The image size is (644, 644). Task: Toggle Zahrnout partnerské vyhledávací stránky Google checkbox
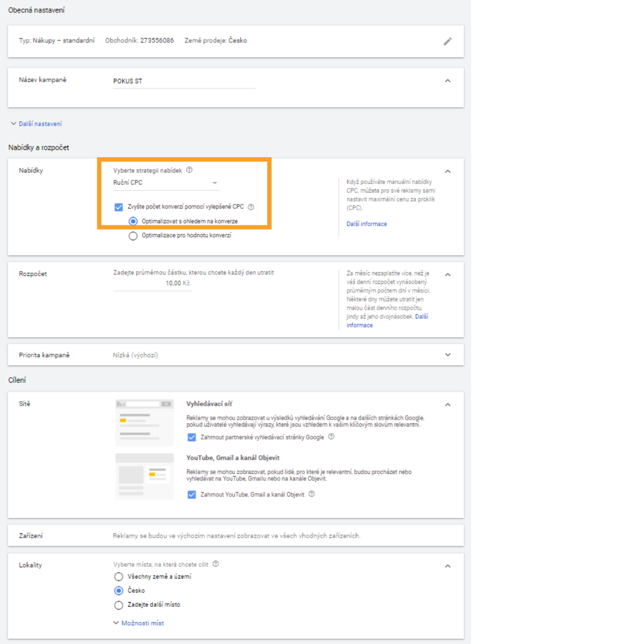[x=192, y=437]
